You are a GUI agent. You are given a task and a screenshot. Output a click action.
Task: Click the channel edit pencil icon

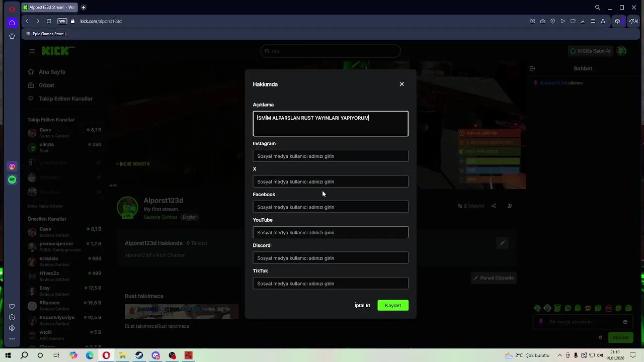click(x=502, y=243)
